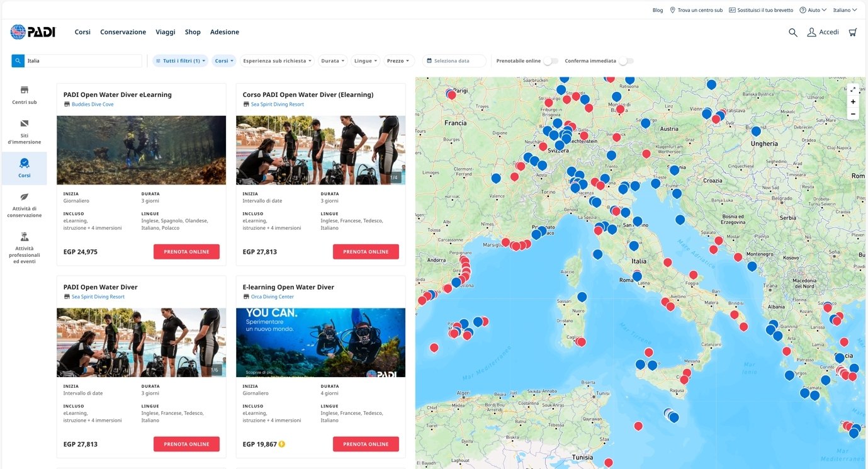Screen dimensions: 868x469
Task: Enable the Conferma immediata switch
Action: [x=626, y=61]
